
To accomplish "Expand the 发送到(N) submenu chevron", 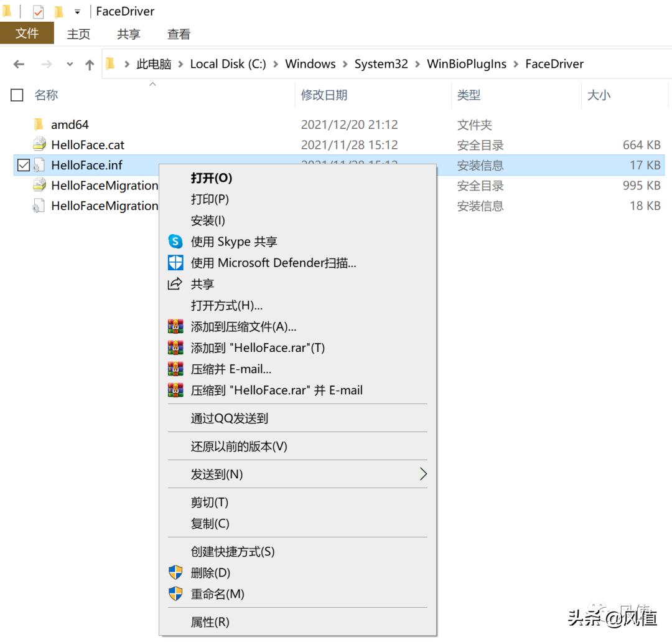I will [x=424, y=474].
